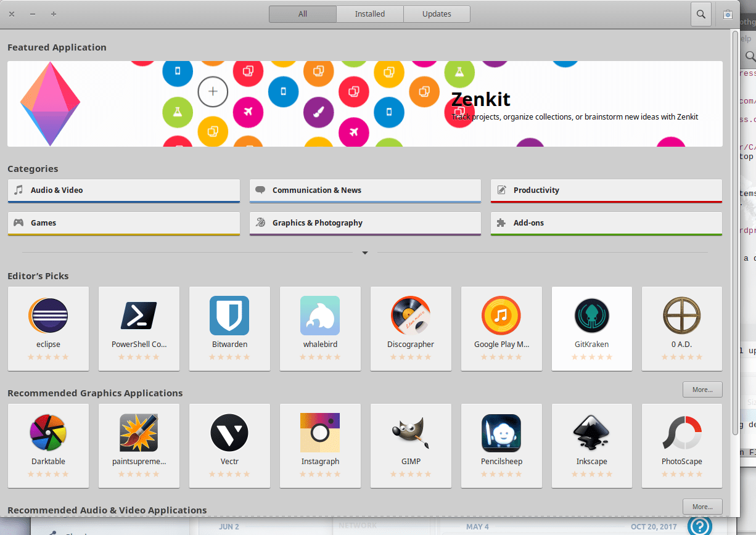Switch to the All tab
This screenshot has height=535, width=756.
pyautogui.click(x=303, y=14)
